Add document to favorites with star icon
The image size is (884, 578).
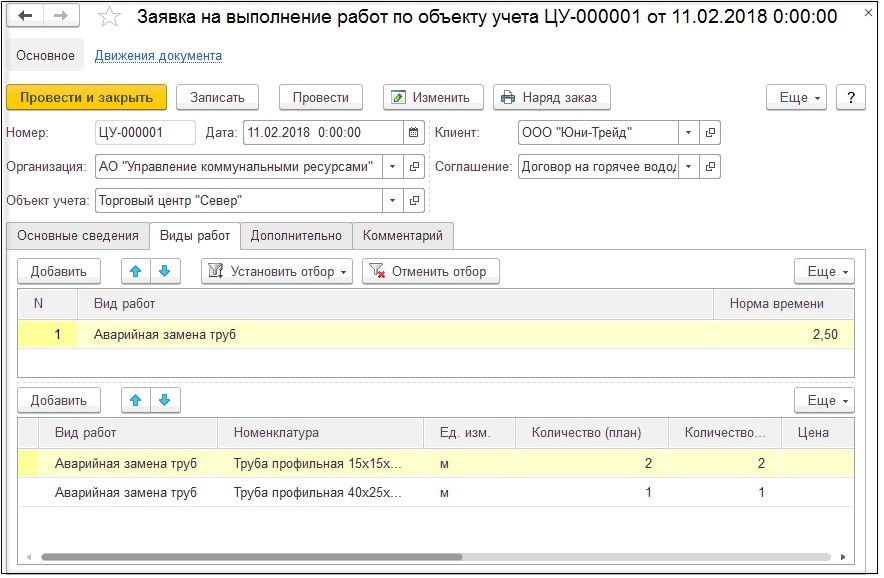110,17
